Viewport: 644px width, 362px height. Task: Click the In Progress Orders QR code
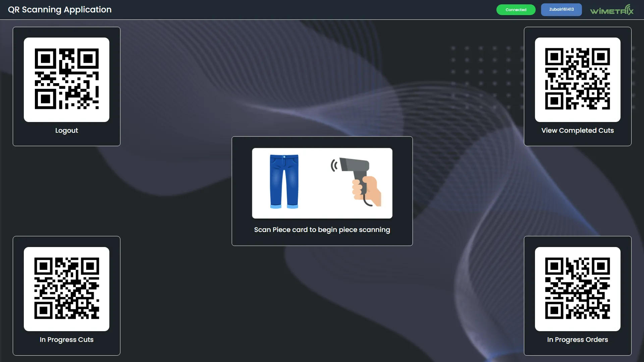click(x=577, y=289)
